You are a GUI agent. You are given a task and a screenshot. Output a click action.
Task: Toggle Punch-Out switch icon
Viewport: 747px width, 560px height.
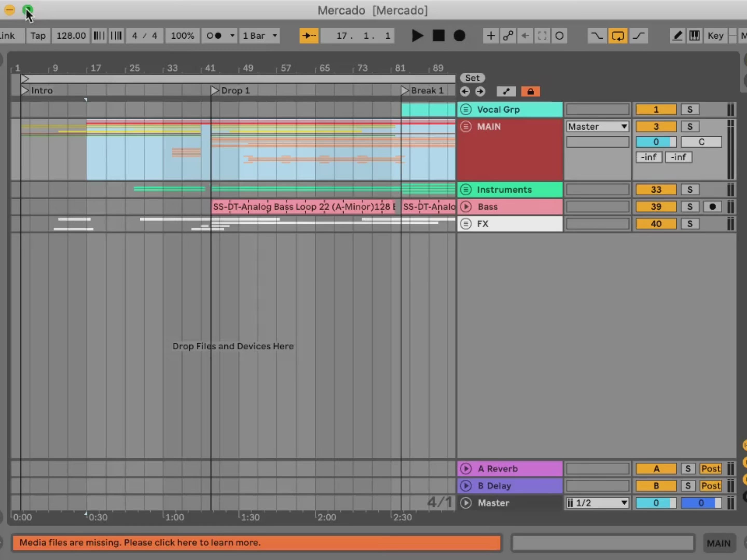pos(639,36)
